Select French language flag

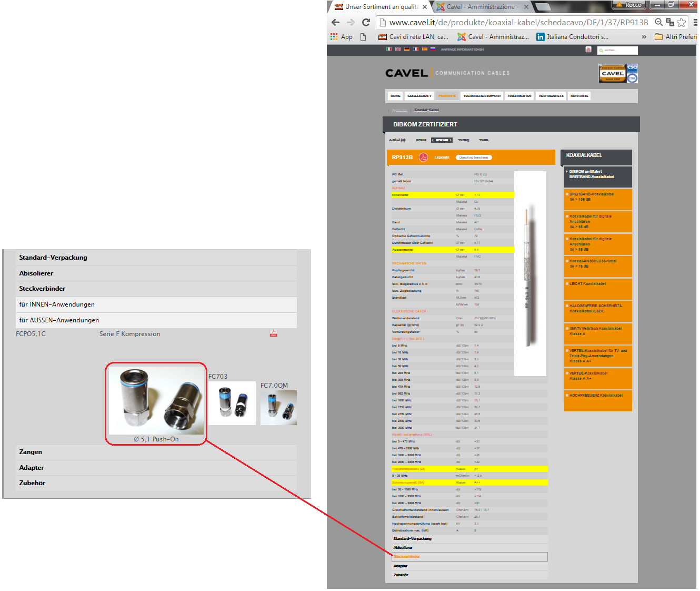pyautogui.click(x=416, y=49)
